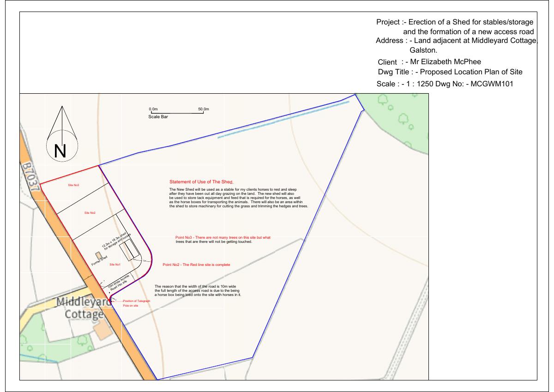Click the 'Scale Bar' label
Screen dimensions: 554x392
pyautogui.click(x=158, y=117)
